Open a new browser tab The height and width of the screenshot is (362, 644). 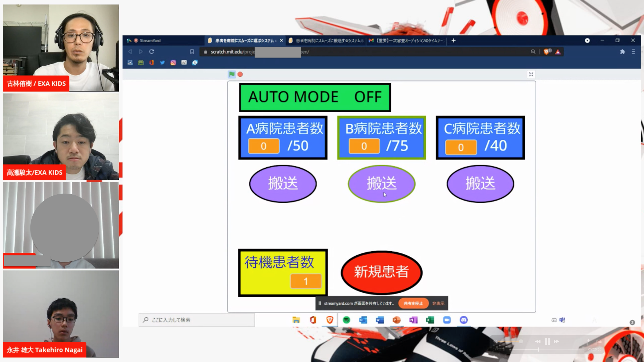tap(453, 40)
